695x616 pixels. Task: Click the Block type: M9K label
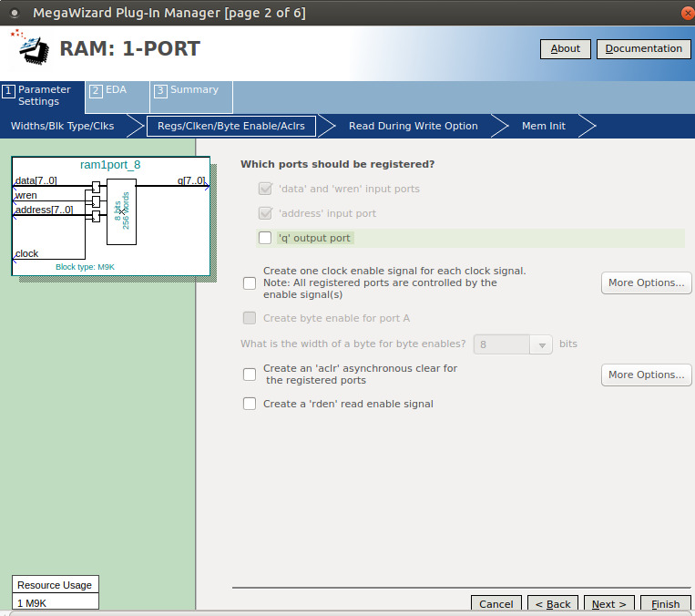[85, 267]
